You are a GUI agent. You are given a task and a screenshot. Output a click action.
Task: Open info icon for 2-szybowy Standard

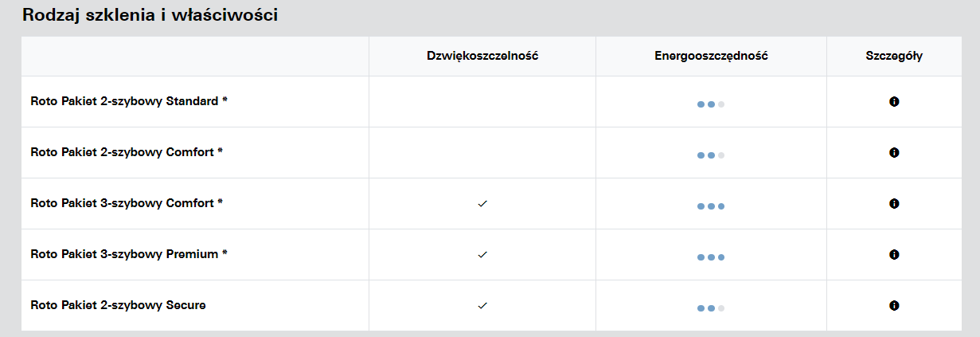[894, 102]
